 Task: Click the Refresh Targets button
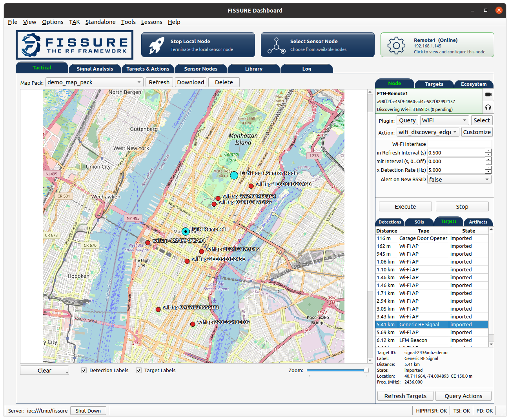tap(405, 396)
